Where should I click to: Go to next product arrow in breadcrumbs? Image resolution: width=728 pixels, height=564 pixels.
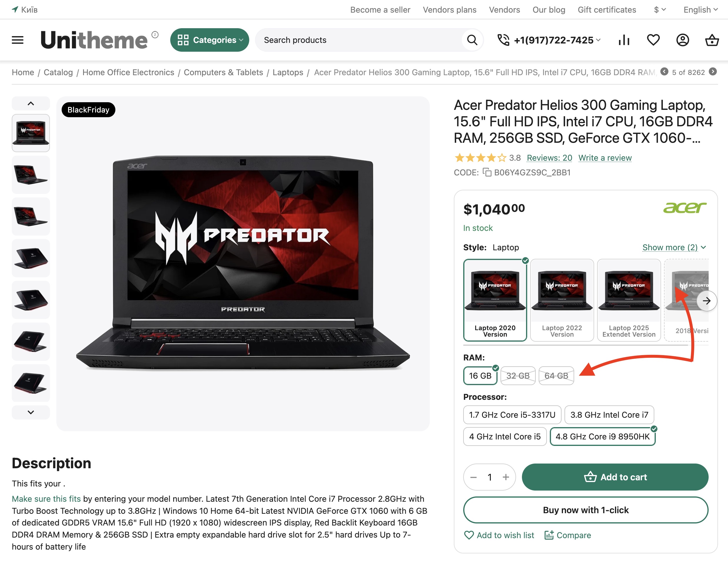[x=713, y=72]
